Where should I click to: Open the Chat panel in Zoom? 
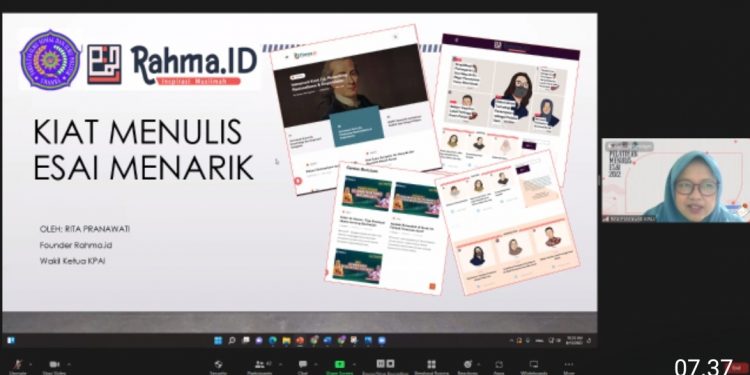pyautogui.click(x=303, y=366)
